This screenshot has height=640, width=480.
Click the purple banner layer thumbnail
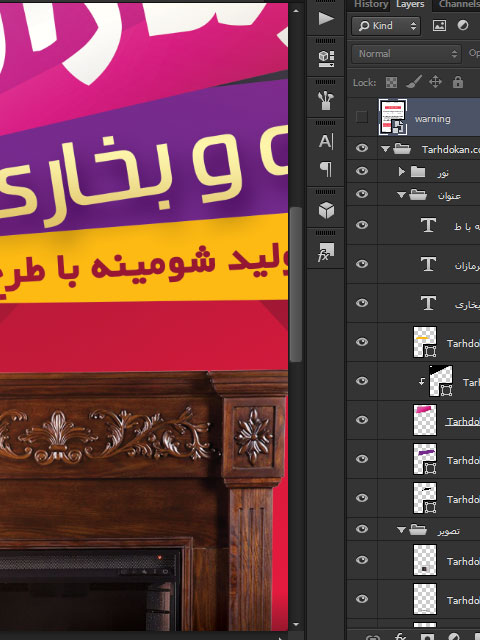pyautogui.click(x=425, y=459)
